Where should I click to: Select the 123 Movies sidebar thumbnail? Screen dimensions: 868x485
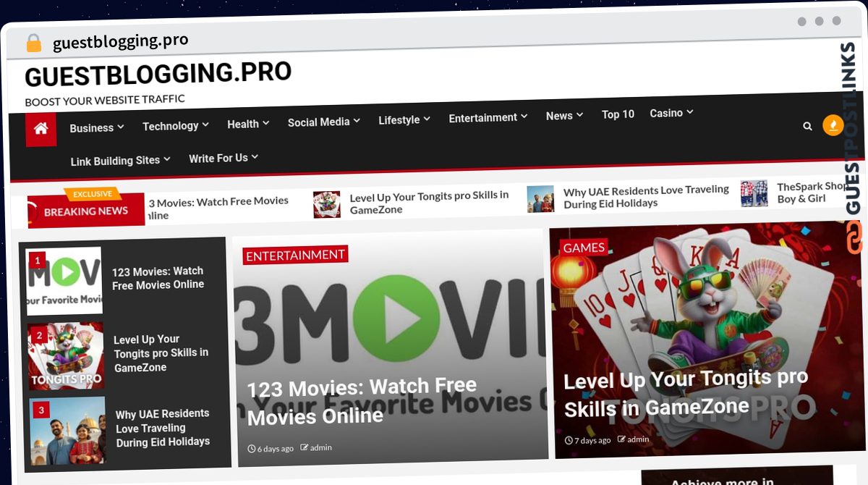[x=64, y=280]
